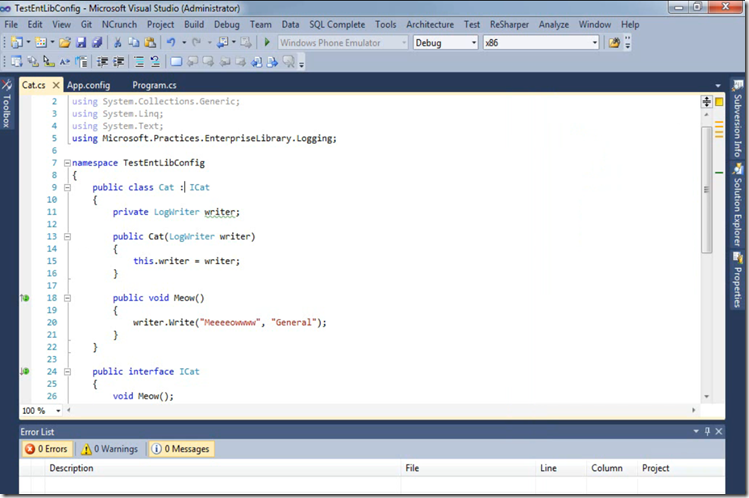Decrease line indent using the toolbar icon
Viewport: 749px width, 498px height.
pos(102,62)
